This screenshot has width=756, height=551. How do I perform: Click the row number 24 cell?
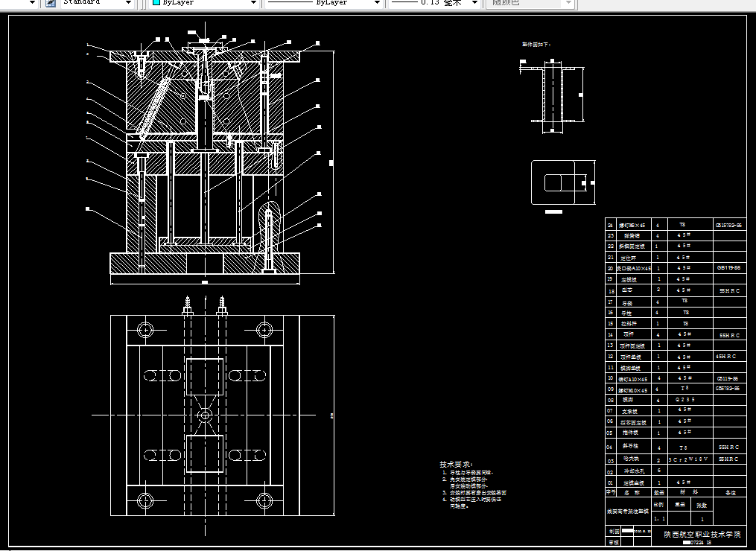611,225
